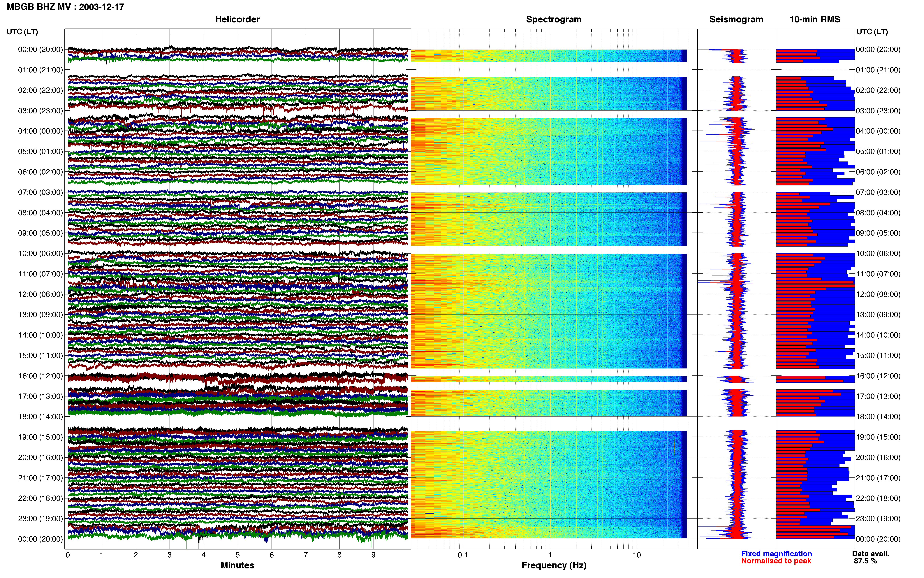Click the left '07:00 (03:00)' time label

[40, 192]
